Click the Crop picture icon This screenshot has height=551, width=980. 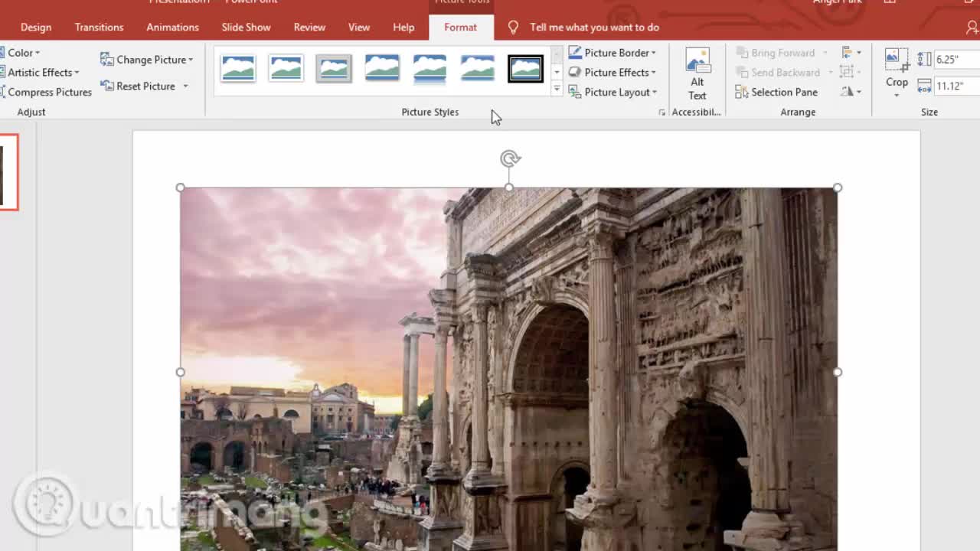coord(897,60)
